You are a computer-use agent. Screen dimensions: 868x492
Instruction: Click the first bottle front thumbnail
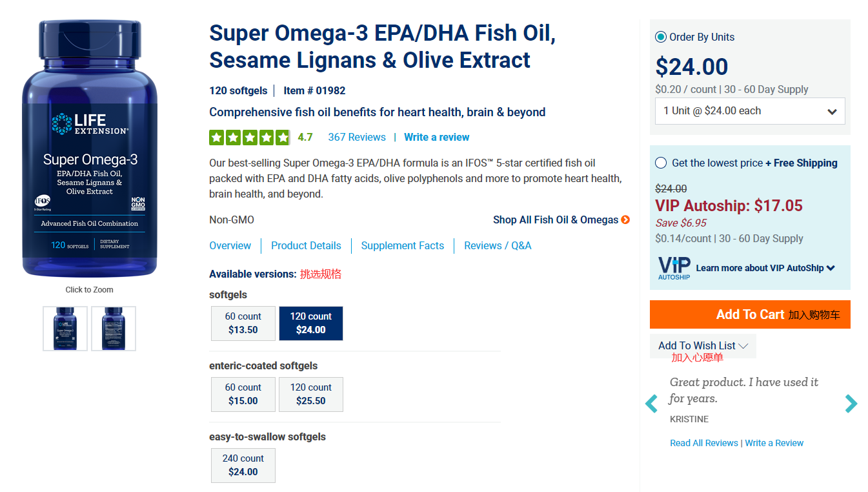click(x=65, y=329)
